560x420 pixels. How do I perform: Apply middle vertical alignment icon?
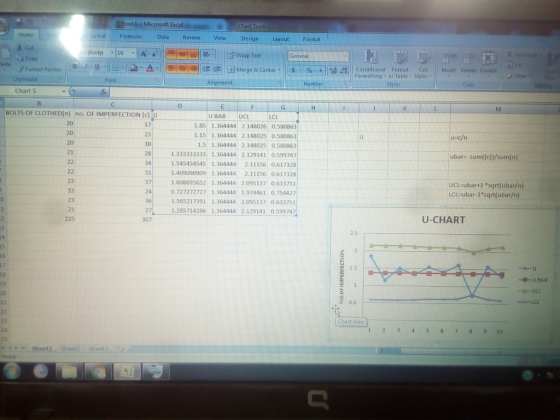click(x=182, y=54)
